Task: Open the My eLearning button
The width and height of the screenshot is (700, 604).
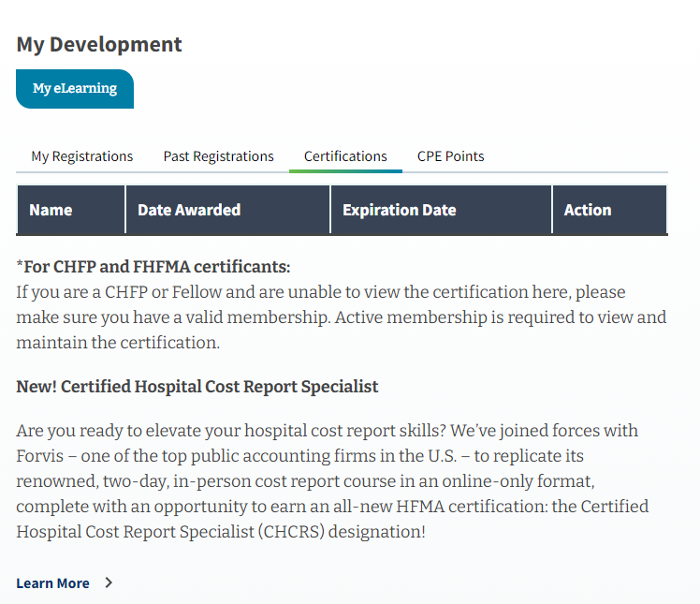Action: click(x=75, y=89)
